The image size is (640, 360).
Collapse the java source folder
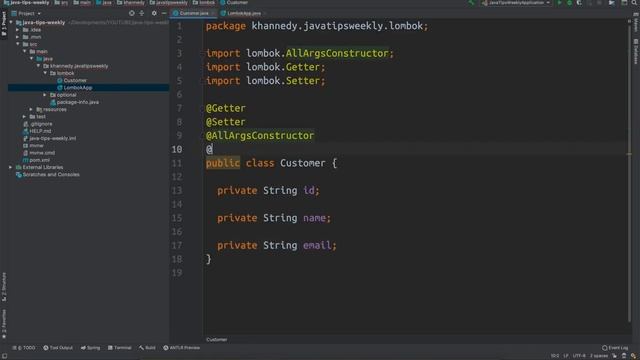(x=31, y=59)
